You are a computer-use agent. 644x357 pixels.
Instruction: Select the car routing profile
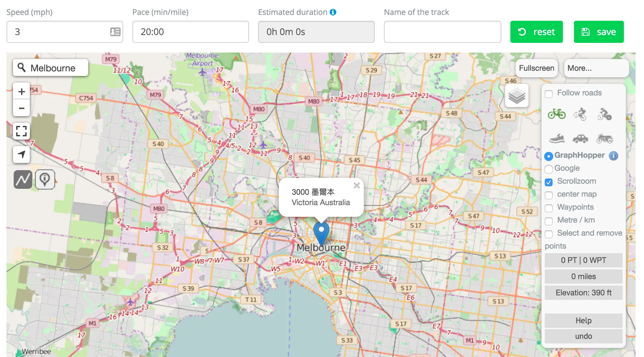pyautogui.click(x=581, y=138)
